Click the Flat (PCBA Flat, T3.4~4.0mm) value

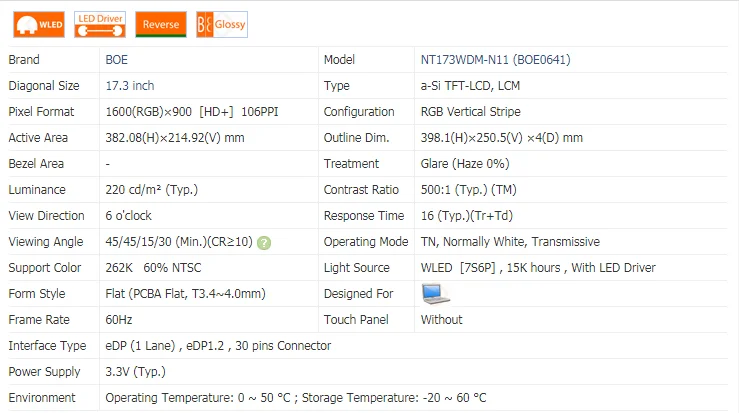click(x=185, y=294)
